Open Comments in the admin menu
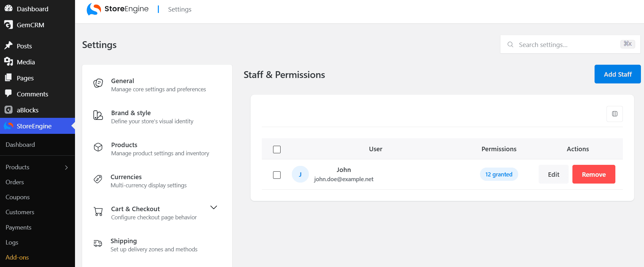644x267 pixels. (x=38, y=94)
